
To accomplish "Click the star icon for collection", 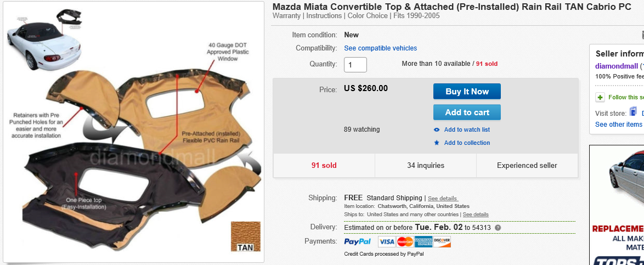I will point(437,143).
